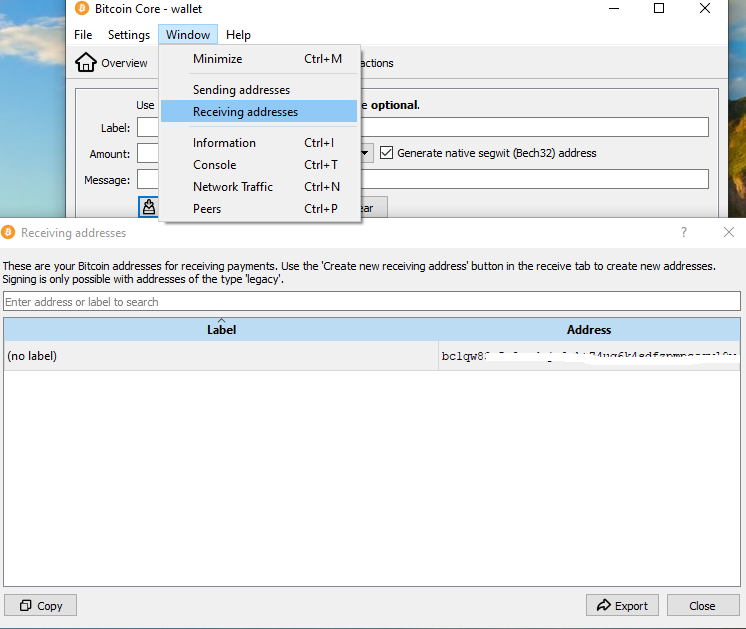Focus the address or label search field
The height and width of the screenshot is (629, 746).
click(372, 302)
